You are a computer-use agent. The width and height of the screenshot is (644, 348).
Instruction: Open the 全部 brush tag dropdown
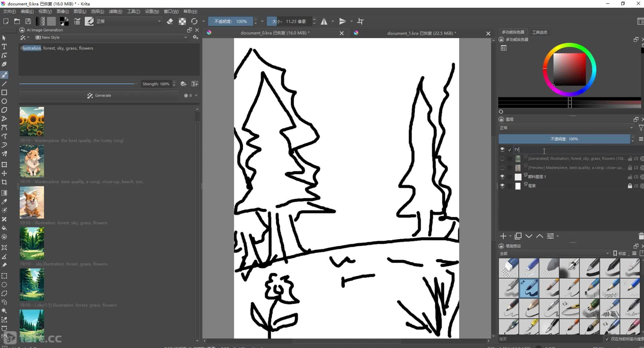click(x=554, y=254)
